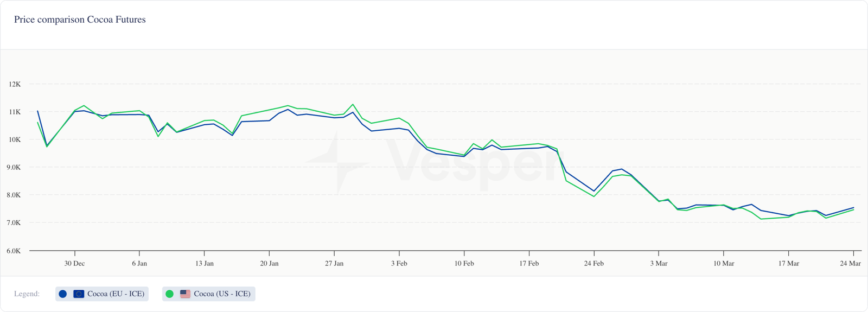Viewport: 868px width, 312px height.
Task: Click the 6.0K price axis label
Action: (14, 251)
